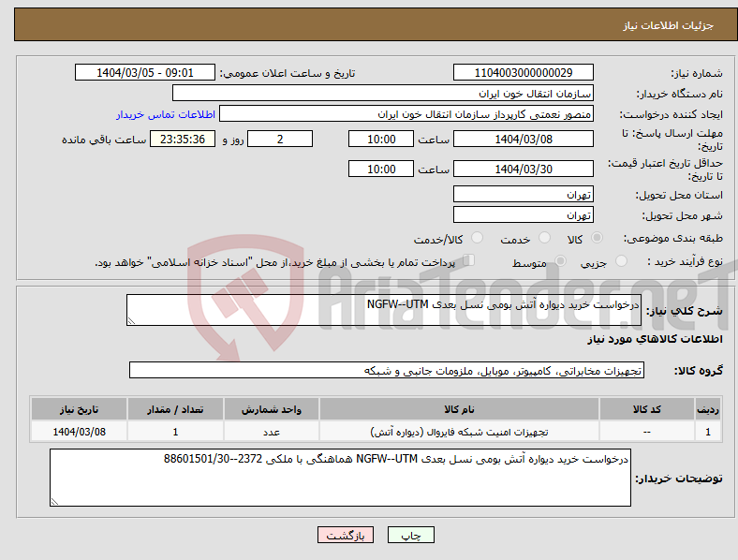Click the ردیف column header
This screenshot has height=560, width=738.
tap(708, 409)
